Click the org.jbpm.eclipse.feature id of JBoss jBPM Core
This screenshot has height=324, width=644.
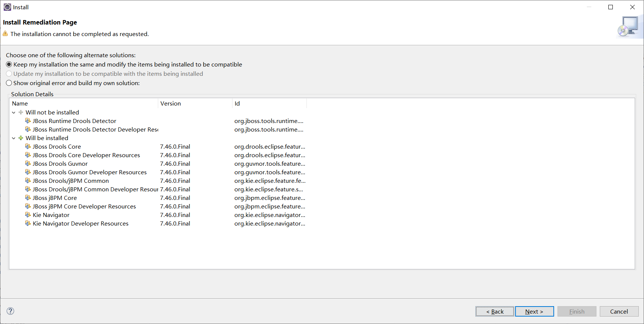pos(270,198)
